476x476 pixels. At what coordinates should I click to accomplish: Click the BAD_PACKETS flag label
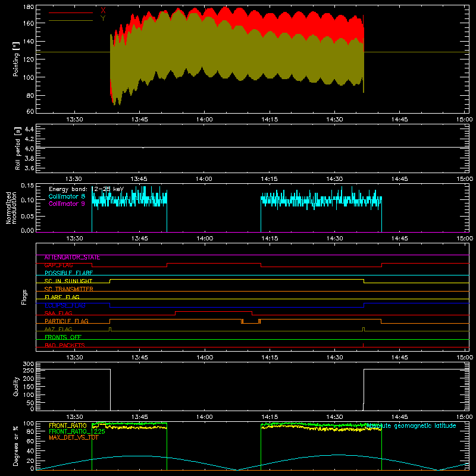pos(65,346)
